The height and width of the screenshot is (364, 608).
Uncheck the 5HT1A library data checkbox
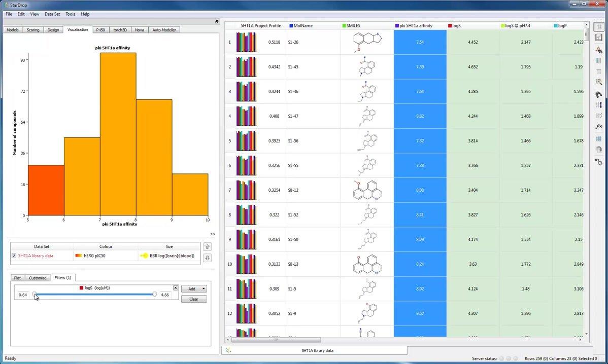point(14,256)
